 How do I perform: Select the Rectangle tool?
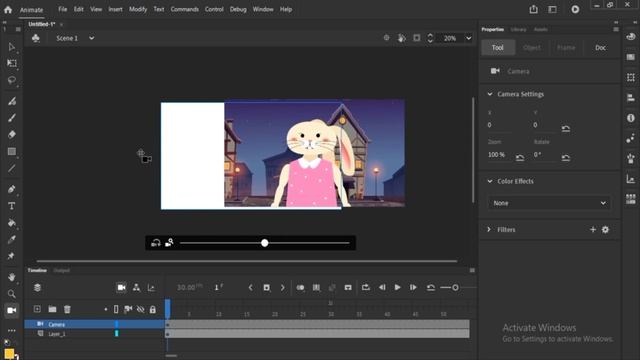coord(11,151)
